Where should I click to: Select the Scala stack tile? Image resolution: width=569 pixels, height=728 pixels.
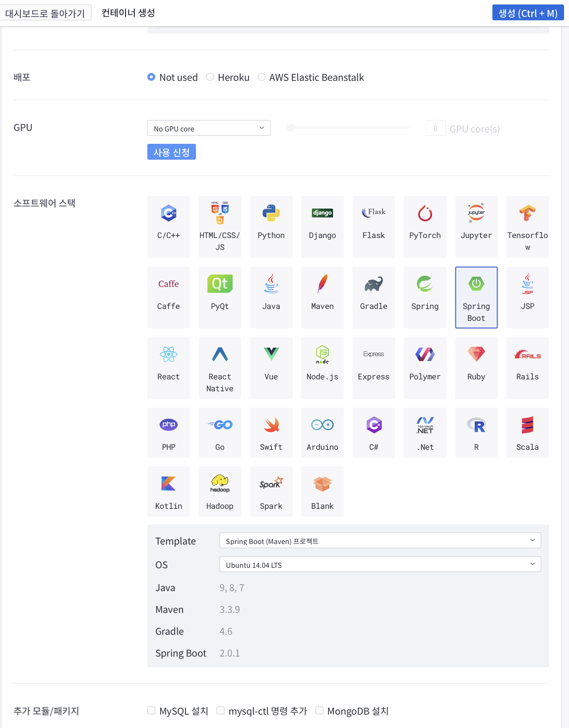pyautogui.click(x=527, y=432)
